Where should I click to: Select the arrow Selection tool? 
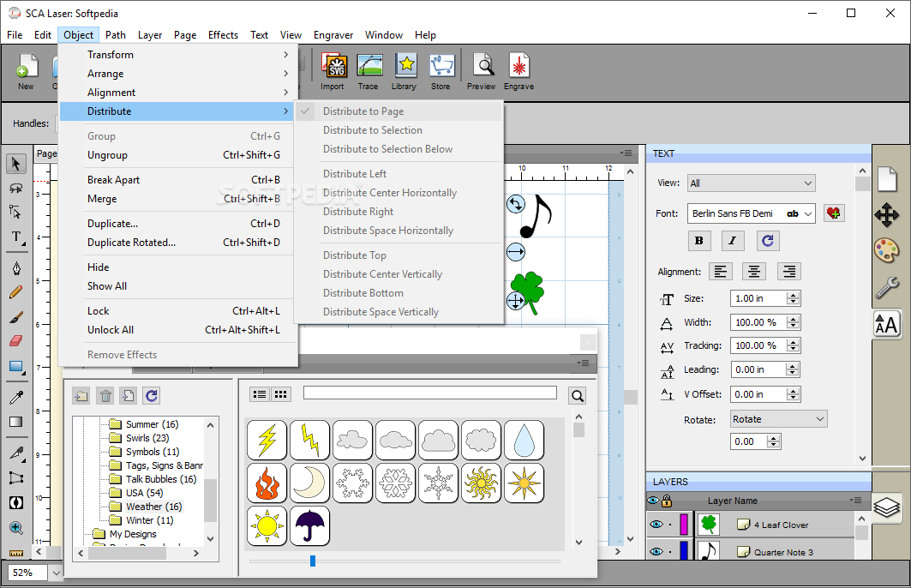tap(16, 164)
